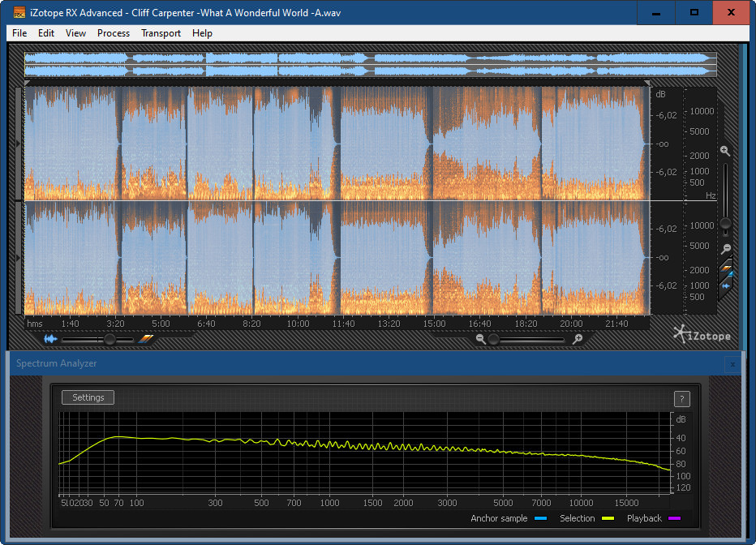Click the blue amplitude-scale icon on the right edge

pyautogui.click(x=726, y=285)
